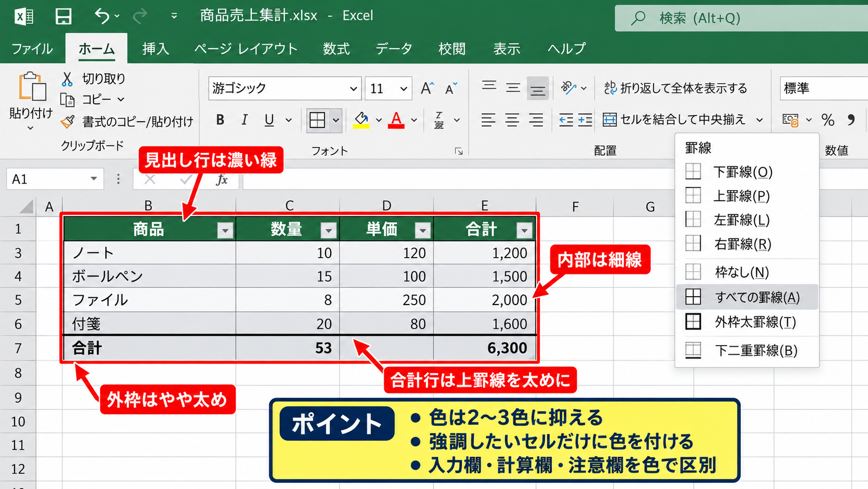Apply the fill color bucket icon
Image resolution: width=868 pixels, height=489 pixels.
coord(361,120)
